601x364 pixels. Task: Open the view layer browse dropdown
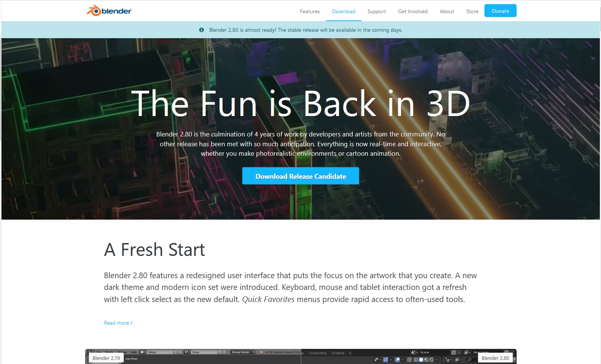click(x=468, y=352)
